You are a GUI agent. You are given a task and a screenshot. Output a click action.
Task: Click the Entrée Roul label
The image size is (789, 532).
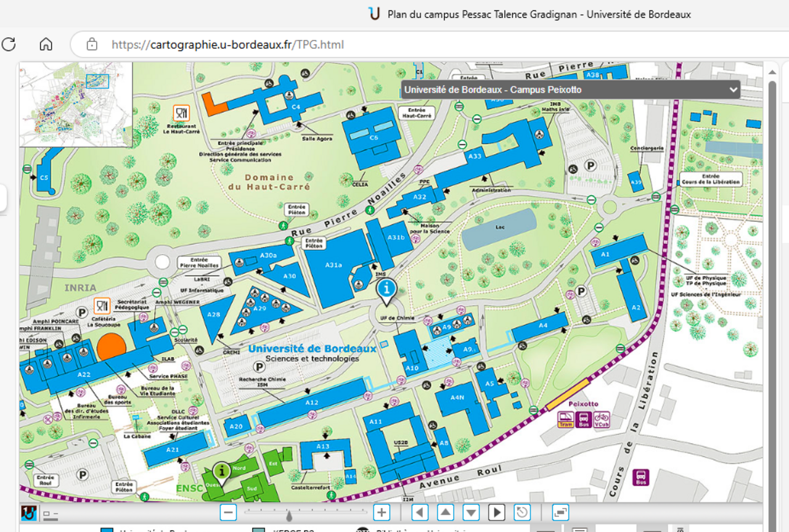tap(45, 480)
